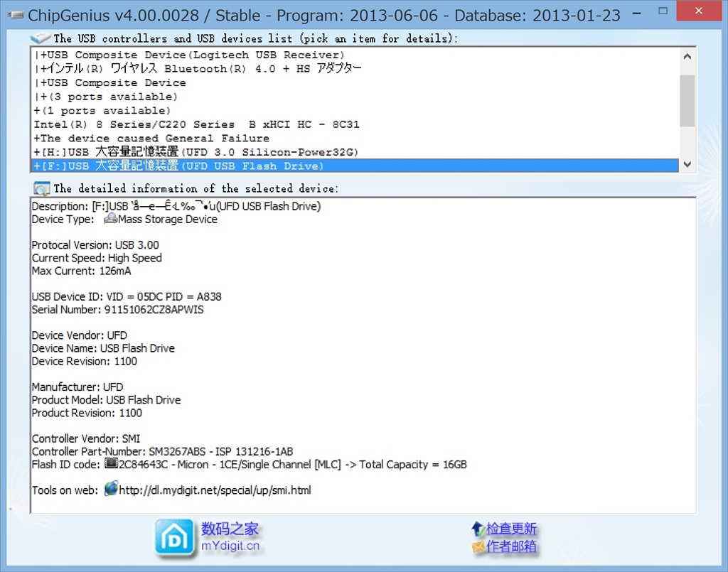Click the device list scroll up arrow

pyautogui.click(x=687, y=57)
